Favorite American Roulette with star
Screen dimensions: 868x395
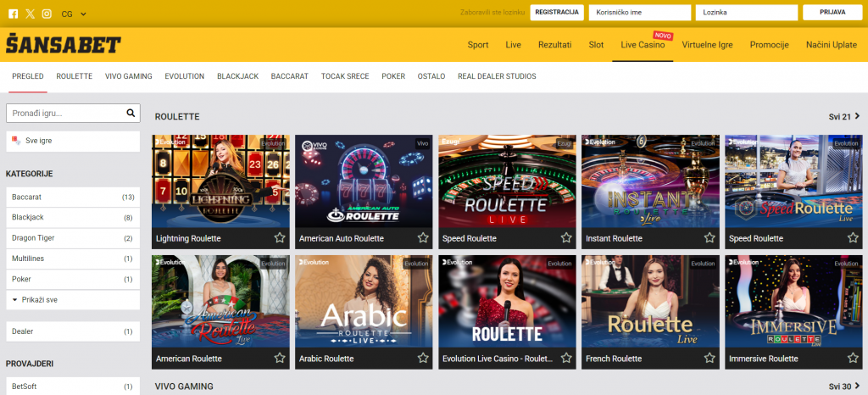pos(280,358)
